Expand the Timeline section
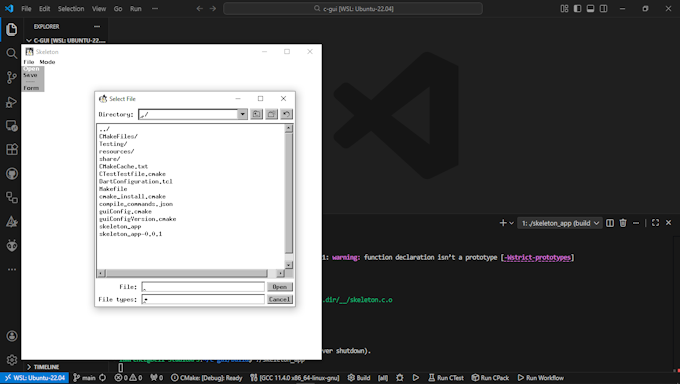 (x=43, y=367)
